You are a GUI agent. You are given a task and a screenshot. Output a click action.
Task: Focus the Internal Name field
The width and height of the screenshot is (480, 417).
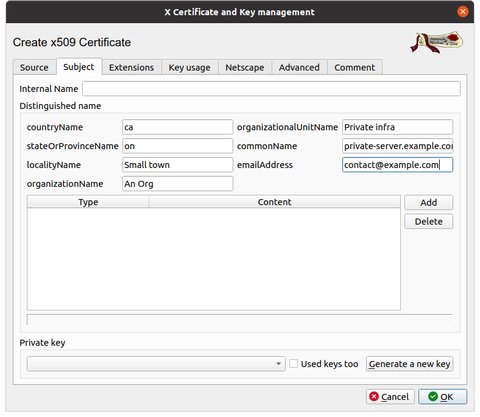[271, 89]
